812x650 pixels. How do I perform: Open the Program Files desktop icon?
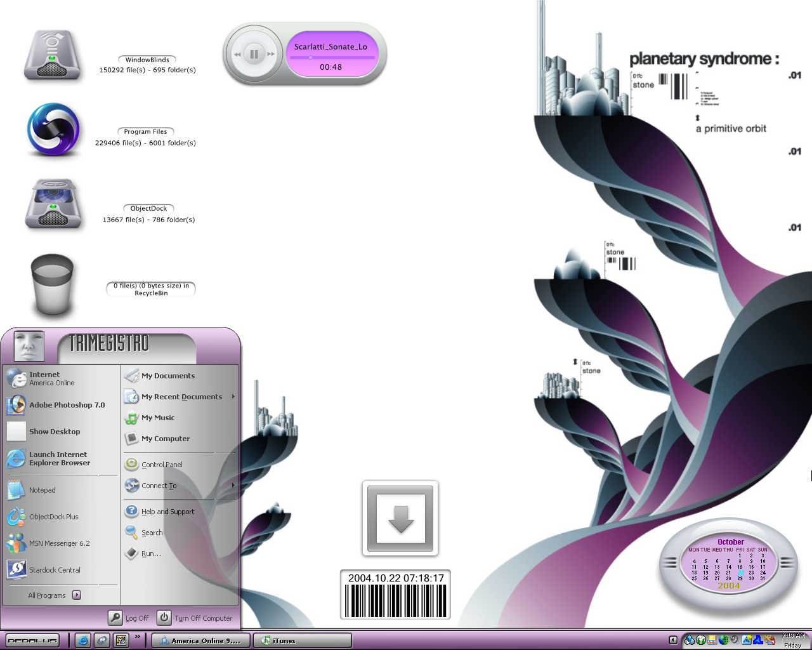pyautogui.click(x=53, y=129)
